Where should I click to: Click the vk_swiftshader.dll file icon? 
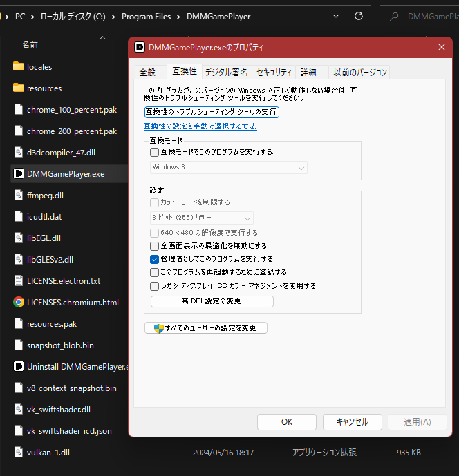pyautogui.click(x=19, y=409)
